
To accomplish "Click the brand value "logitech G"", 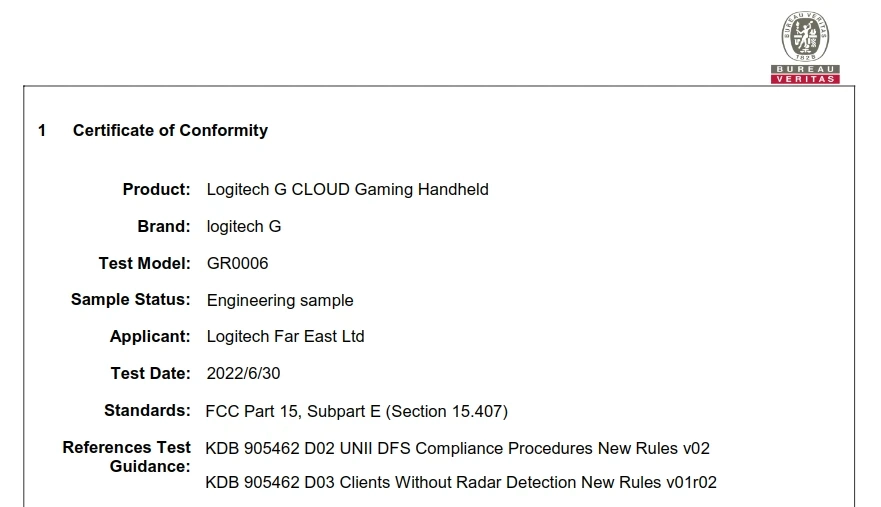I will 243,226.
